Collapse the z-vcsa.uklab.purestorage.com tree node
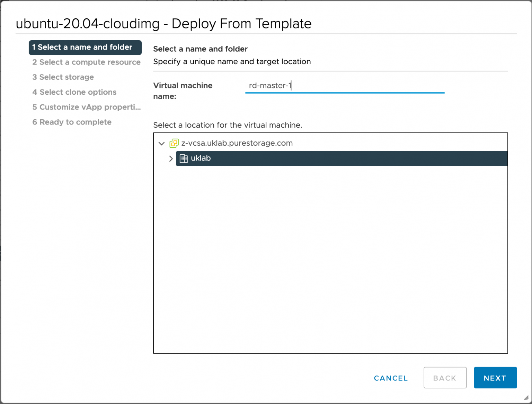This screenshot has width=532, height=404. click(161, 143)
